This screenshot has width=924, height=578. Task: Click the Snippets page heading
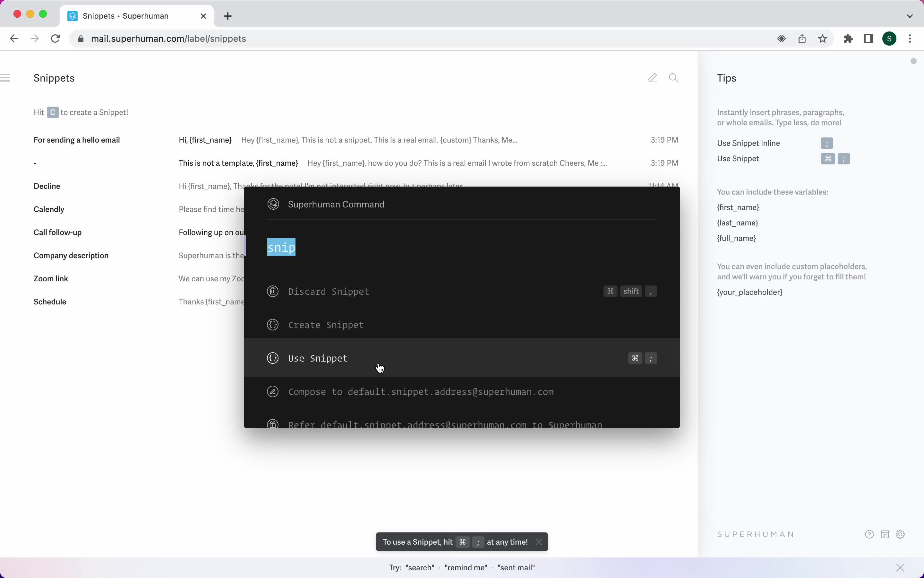54,78
